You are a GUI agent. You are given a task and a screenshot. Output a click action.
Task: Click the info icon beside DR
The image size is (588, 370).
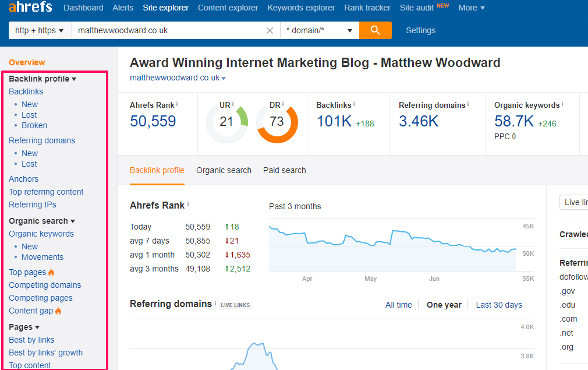(283, 104)
